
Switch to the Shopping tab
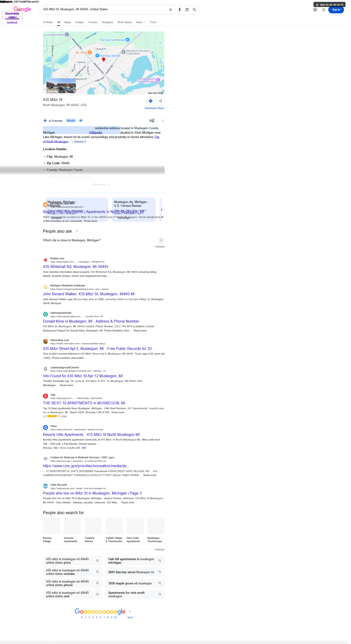click(107, 22)
